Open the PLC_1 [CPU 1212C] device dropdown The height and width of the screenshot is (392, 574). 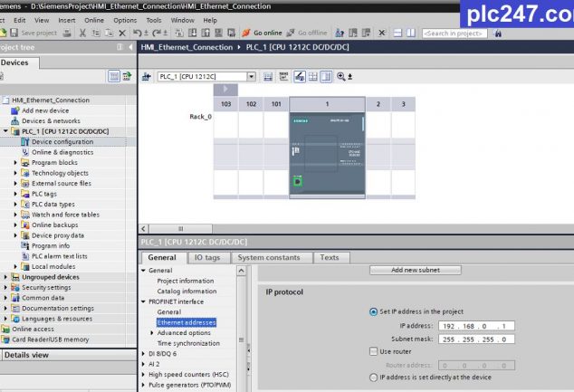point(251,76)
